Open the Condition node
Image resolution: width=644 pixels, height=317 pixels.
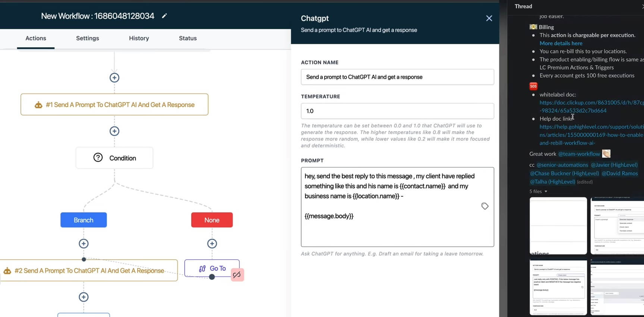114,158
